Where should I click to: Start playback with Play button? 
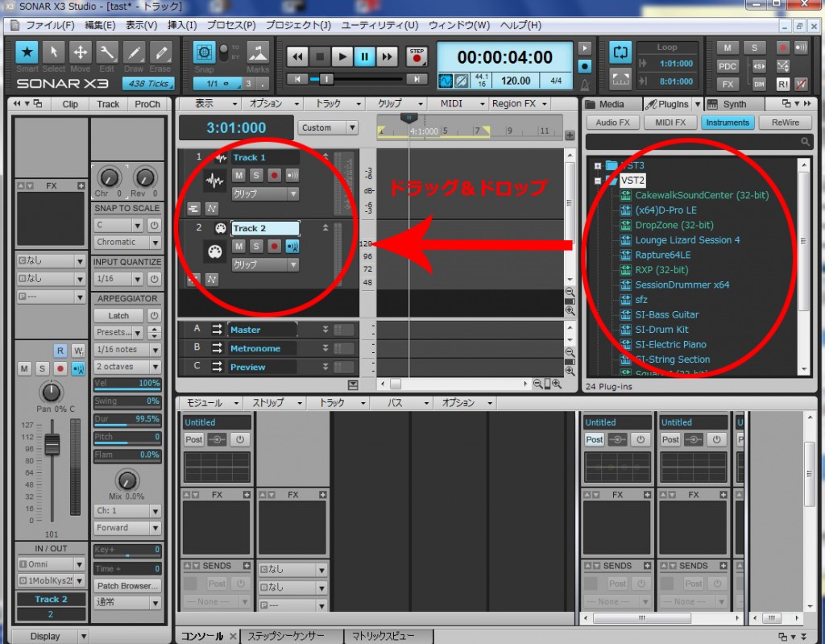342,56
